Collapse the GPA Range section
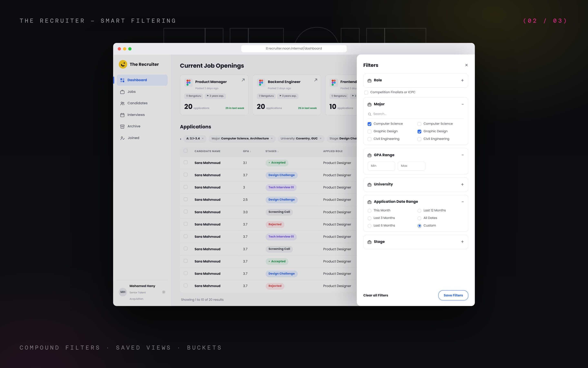Screen dimensions: 588x368 click(x=462, y=155)
